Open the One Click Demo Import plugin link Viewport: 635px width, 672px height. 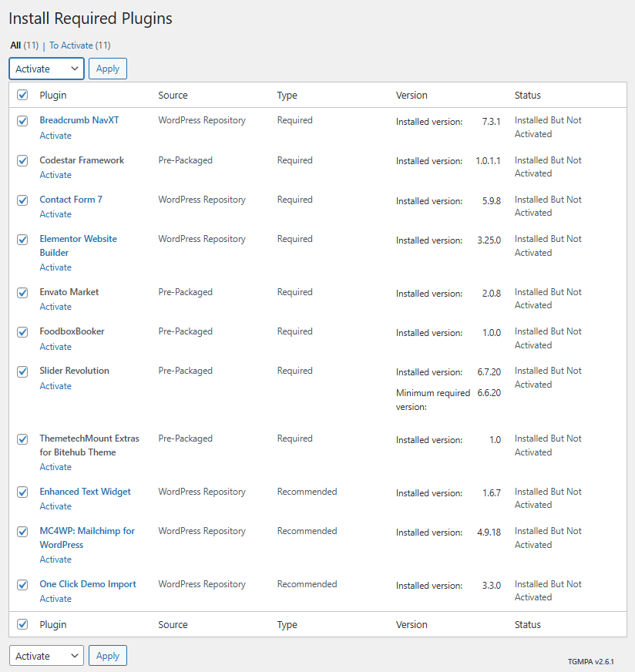[88, 584]
